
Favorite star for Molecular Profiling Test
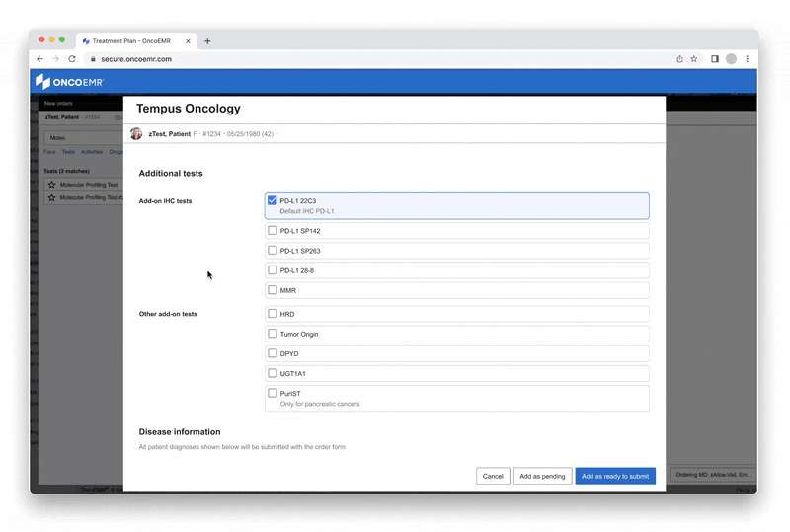coord(52,185)
